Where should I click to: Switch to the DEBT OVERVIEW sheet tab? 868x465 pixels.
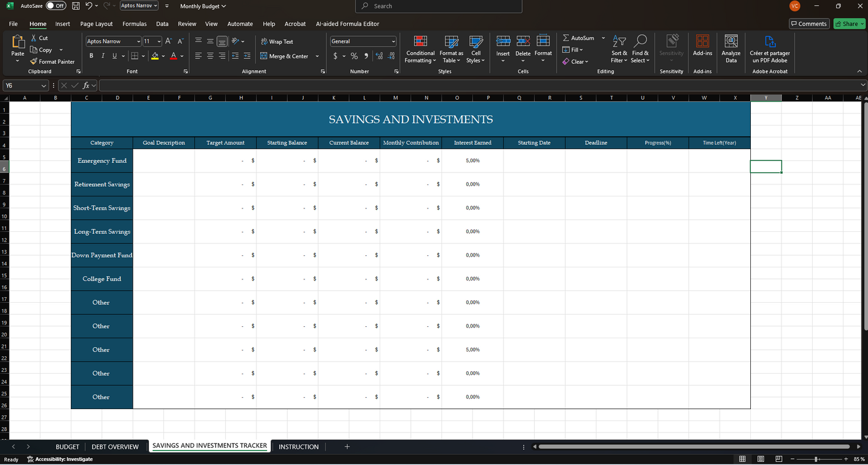115,447
